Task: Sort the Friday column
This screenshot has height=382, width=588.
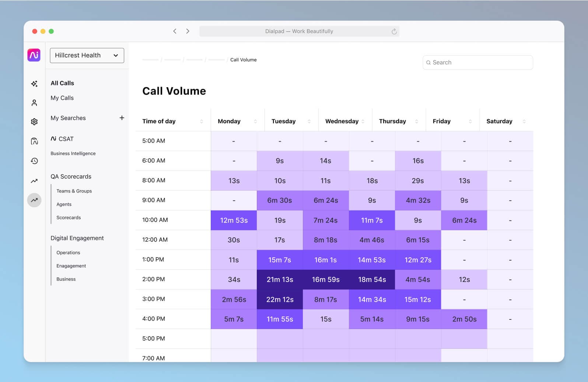Action: [470, 121]
